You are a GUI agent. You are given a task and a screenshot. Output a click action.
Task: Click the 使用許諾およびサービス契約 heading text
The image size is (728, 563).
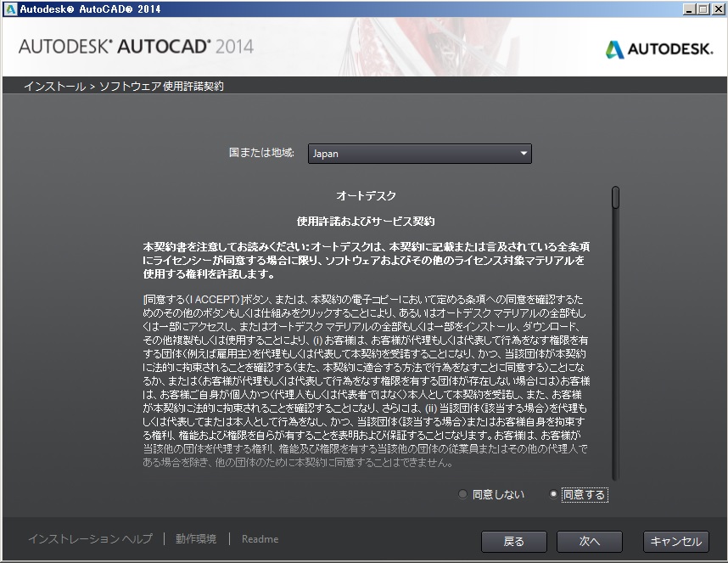pyautogui.click(x=366, y=221)
